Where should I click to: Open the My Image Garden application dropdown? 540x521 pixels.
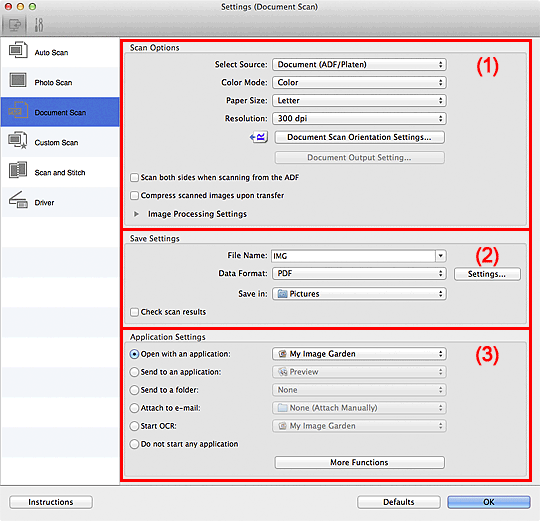(359, 354)
